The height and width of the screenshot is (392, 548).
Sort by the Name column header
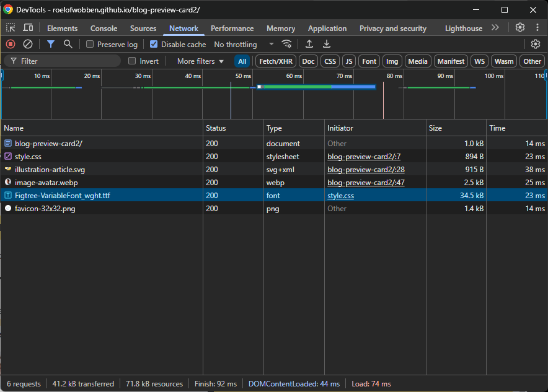pyautogui.click(x=102, y=128)
